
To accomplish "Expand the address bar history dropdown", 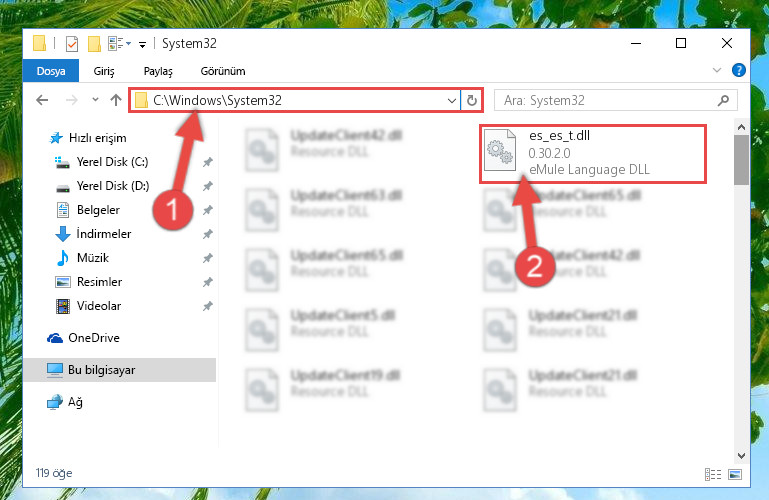I will tap(452, 100).
